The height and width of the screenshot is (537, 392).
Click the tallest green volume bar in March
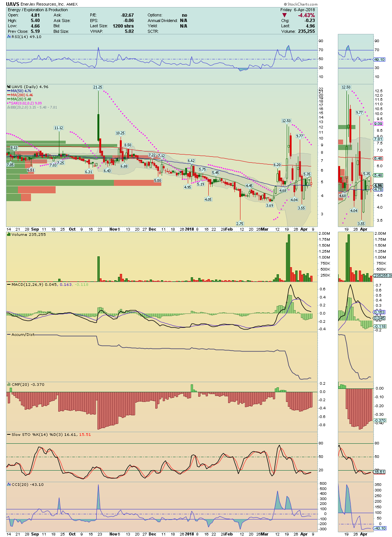[289, 258]
